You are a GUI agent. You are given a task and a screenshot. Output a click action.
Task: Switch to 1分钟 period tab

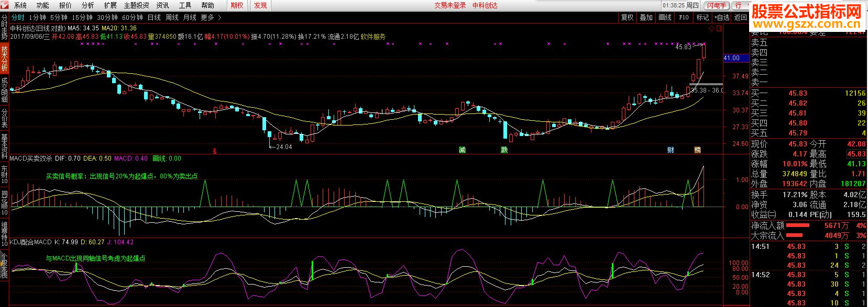click(37, 17)
